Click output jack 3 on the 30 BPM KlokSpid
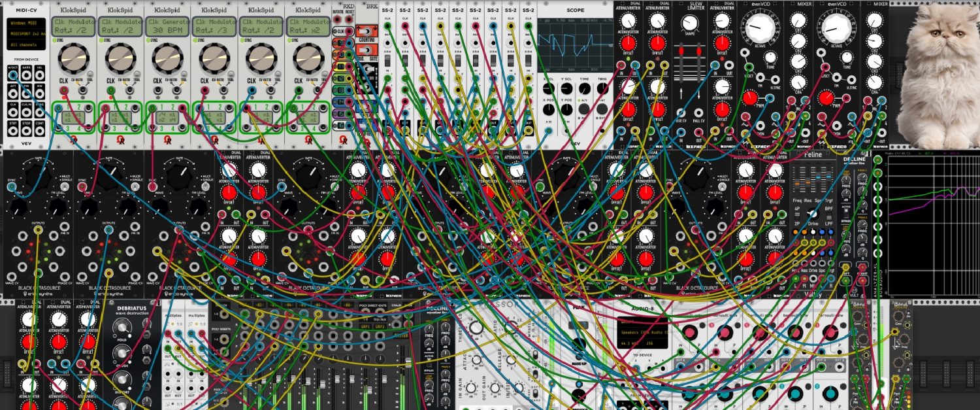The height and width of the screenshot is (410, 980). click(x=153, y=127)
